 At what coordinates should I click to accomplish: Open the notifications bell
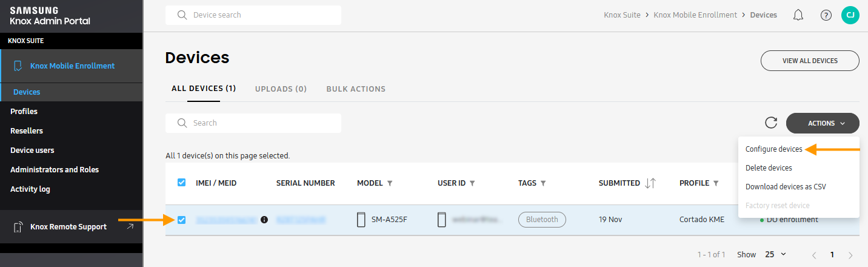pyautogui.click(x=798, y=15)
